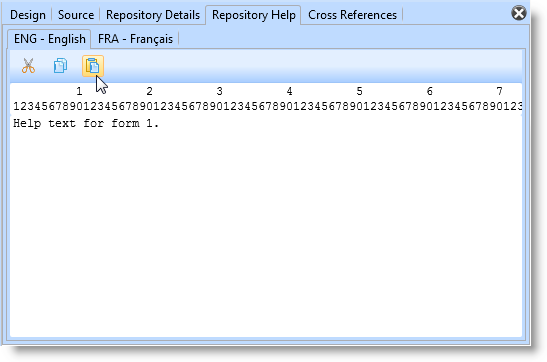Viewport: 547px width, 362px height.
Task: Click the column ruler marker labeled 1
Action: [x=79, y=91]
